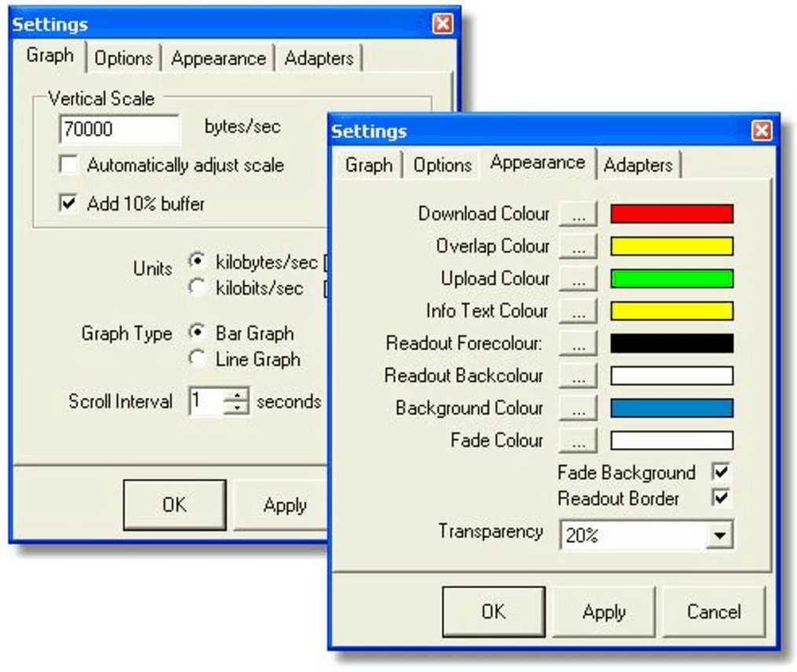Toggle the Fade Background checkbox
The width and height of the screenshot is (797, 672).
[x=721, y=472]
